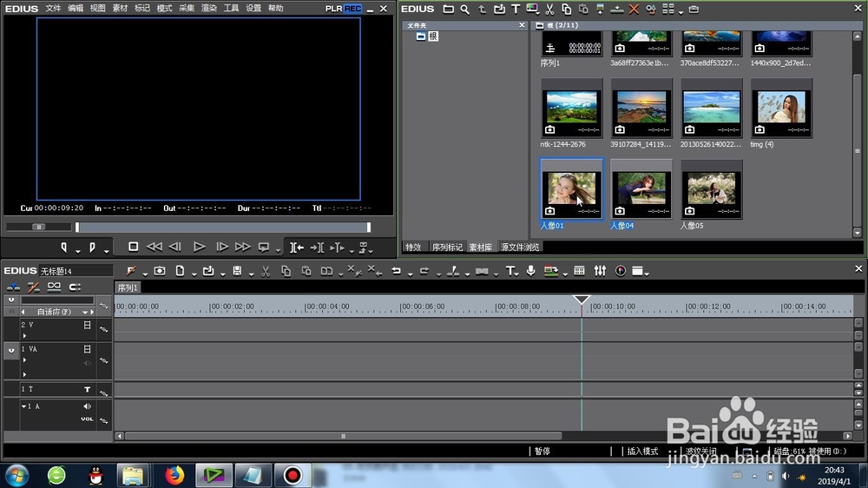This screenshot has width=868, height=488.
Task: Select 序列1 timeline tab
Action: coord(128,287)
